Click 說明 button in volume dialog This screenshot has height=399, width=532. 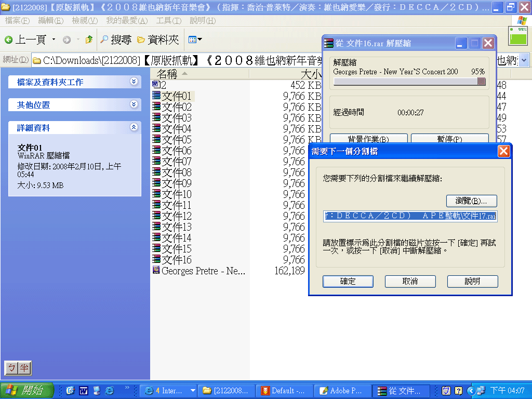[473, 281]
